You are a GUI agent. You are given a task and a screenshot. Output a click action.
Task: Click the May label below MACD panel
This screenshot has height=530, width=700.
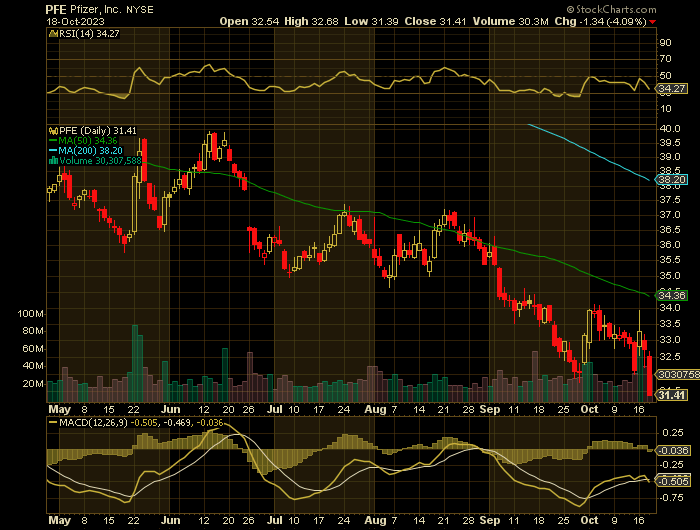(59, 520)
